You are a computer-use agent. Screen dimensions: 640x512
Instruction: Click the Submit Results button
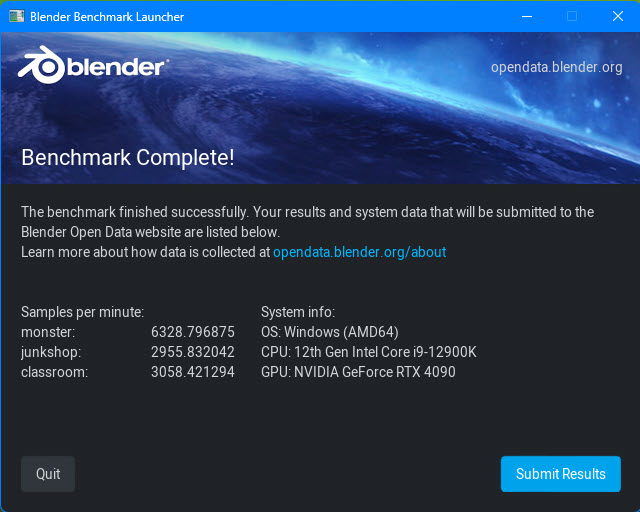coord(560,474)
